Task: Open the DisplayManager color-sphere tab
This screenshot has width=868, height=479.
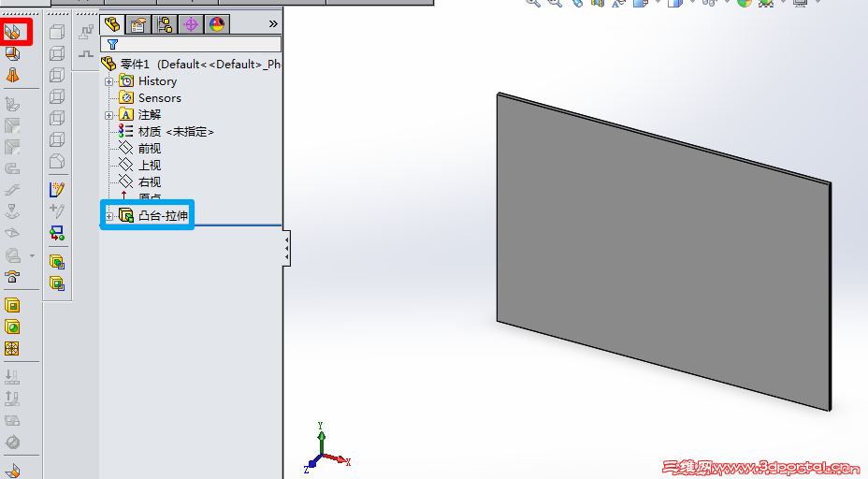Action: click(216, 23)
